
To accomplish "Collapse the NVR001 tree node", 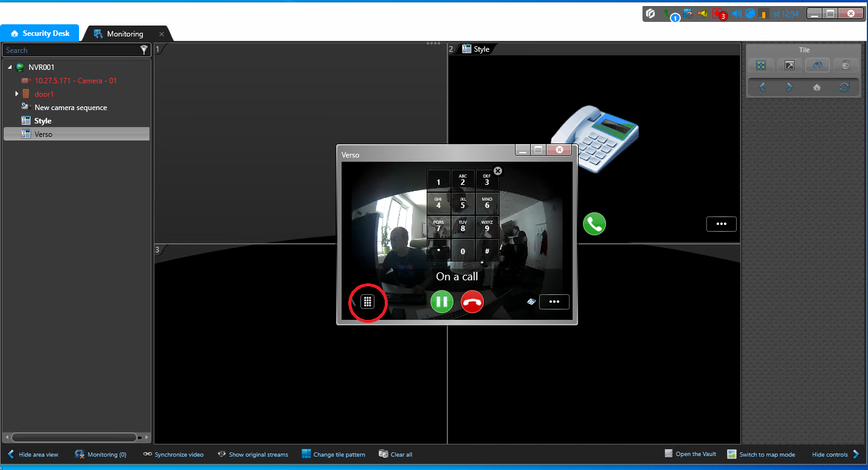I will pyautogui.click(x=10, y=67).
